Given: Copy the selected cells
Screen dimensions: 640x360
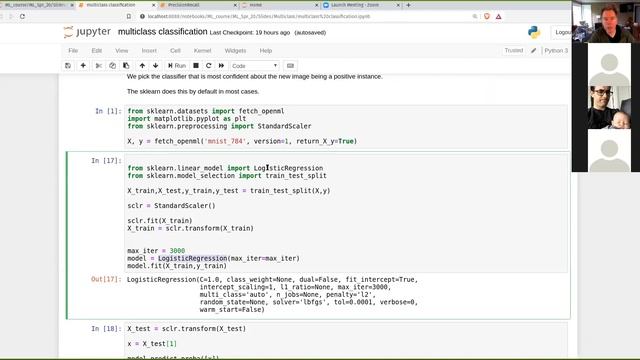Looking at the screenshot, I should coord(112,66).
